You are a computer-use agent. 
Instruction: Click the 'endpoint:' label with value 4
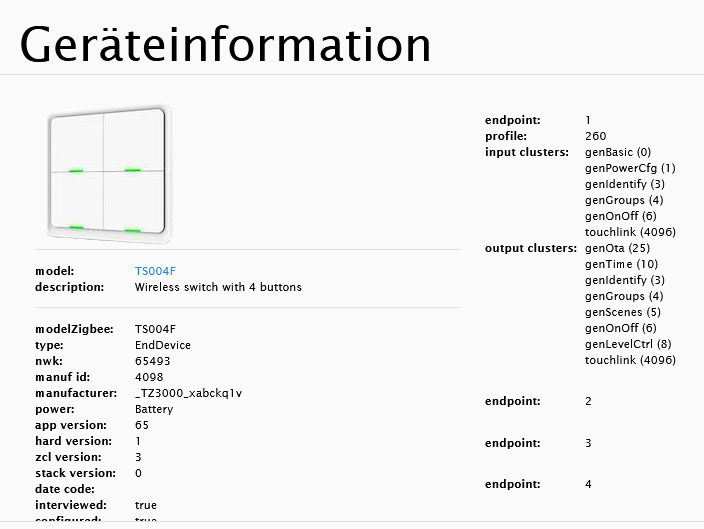pos(513,484)
